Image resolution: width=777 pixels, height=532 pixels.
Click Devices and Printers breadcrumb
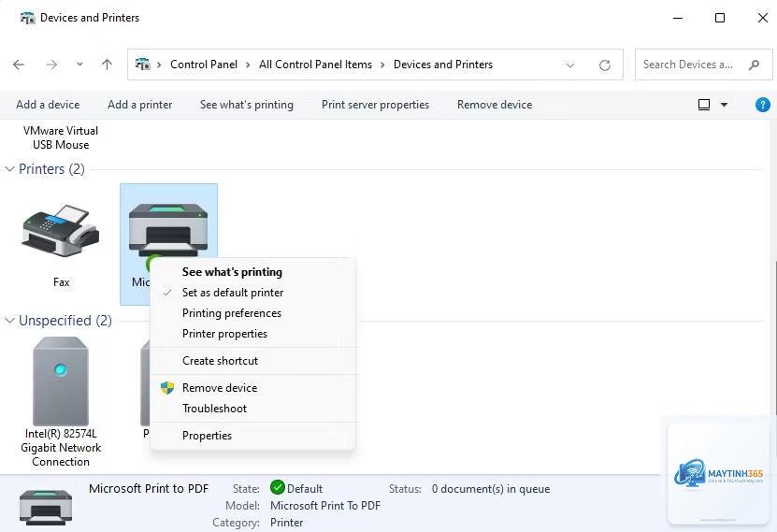click(443, 65)
